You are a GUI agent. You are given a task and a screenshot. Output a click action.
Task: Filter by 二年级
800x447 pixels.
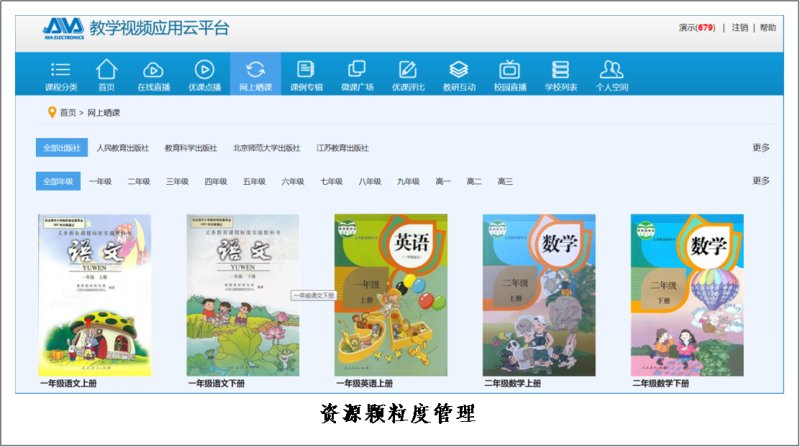(x=139, y=181)
